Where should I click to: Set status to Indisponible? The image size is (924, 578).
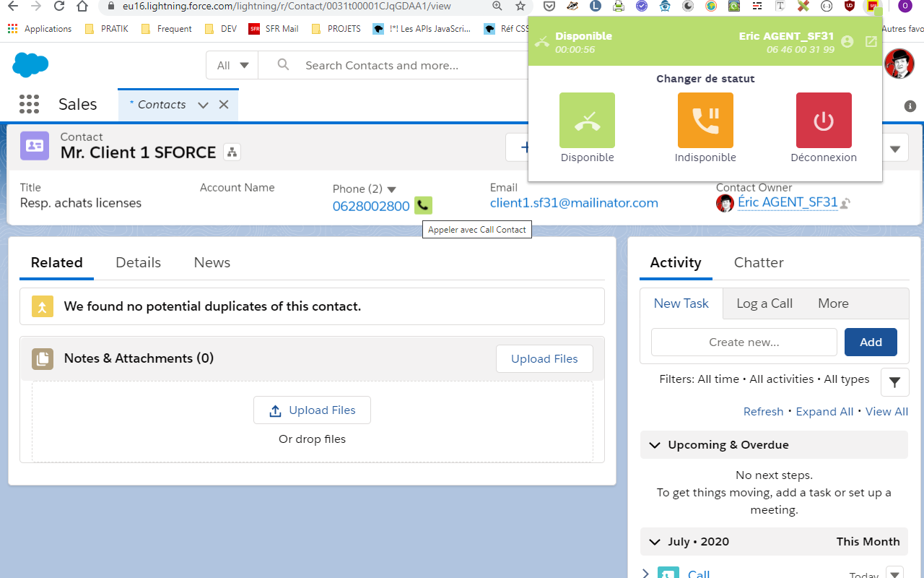(705, 121)
